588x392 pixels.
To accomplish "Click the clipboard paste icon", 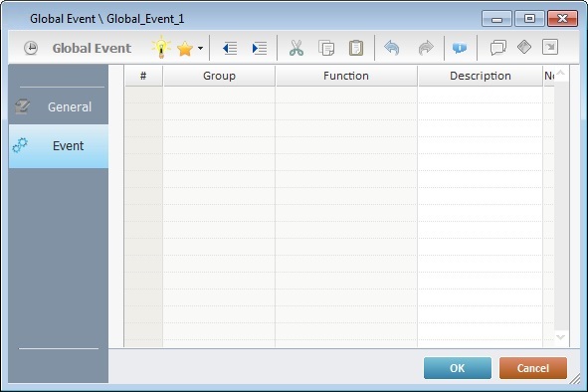I will pos(356,48).
